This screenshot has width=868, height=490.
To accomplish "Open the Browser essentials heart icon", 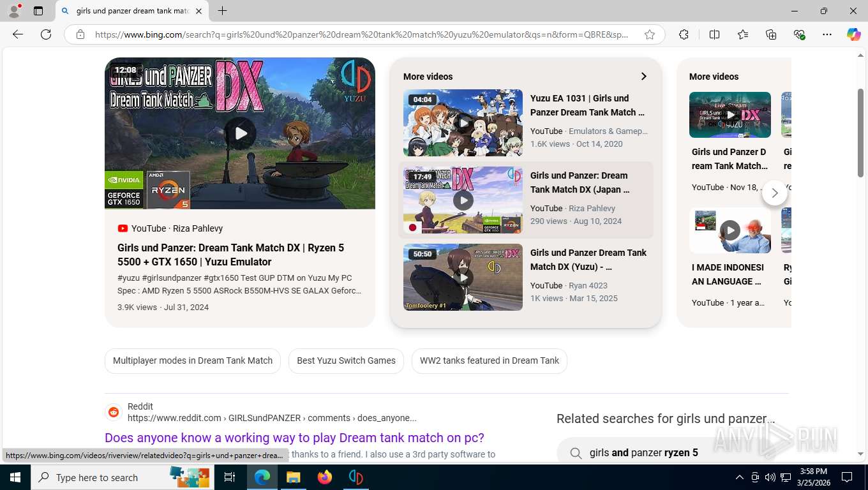I will click(x=799, y=34).
